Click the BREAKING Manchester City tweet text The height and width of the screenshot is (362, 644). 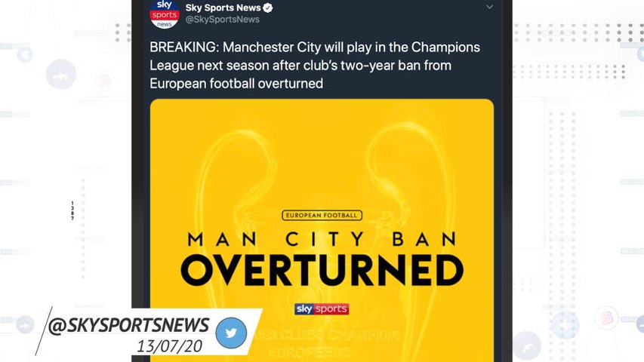314,65
